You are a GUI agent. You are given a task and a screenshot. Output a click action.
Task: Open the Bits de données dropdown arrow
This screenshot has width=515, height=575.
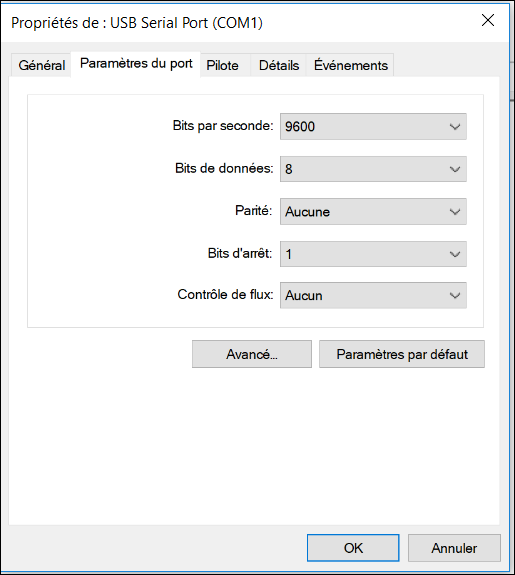(455, 169)
